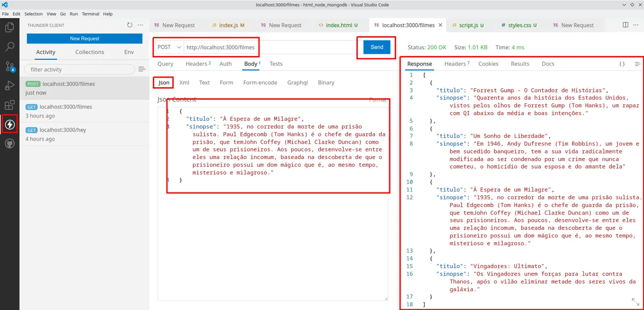The image size is (644, 310).
Task: Switch to the index.html editor tab
Action: 338,25
